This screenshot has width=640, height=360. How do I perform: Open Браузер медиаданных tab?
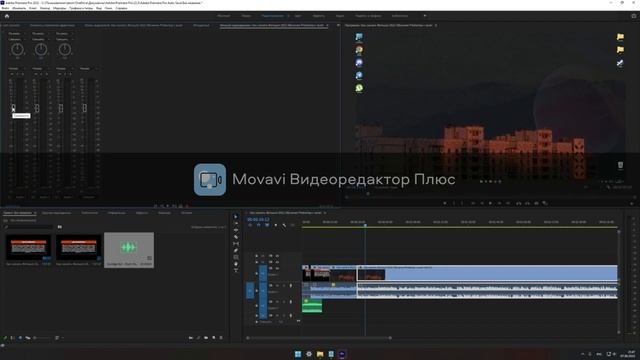click(56, 213)
